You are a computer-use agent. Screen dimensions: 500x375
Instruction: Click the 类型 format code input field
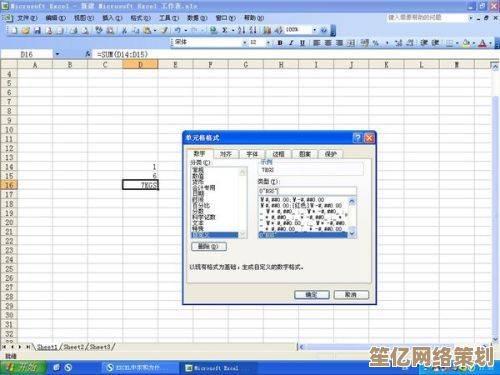coord(307,191)
